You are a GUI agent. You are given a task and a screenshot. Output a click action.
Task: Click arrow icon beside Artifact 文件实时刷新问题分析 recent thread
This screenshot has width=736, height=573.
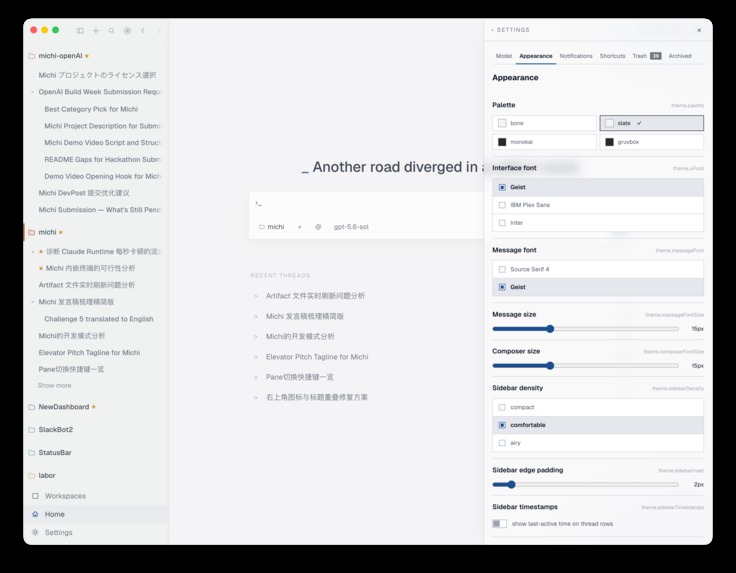255,296
